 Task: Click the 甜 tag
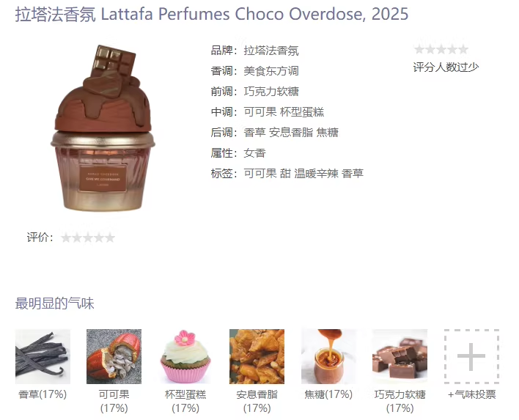point(285,174)
